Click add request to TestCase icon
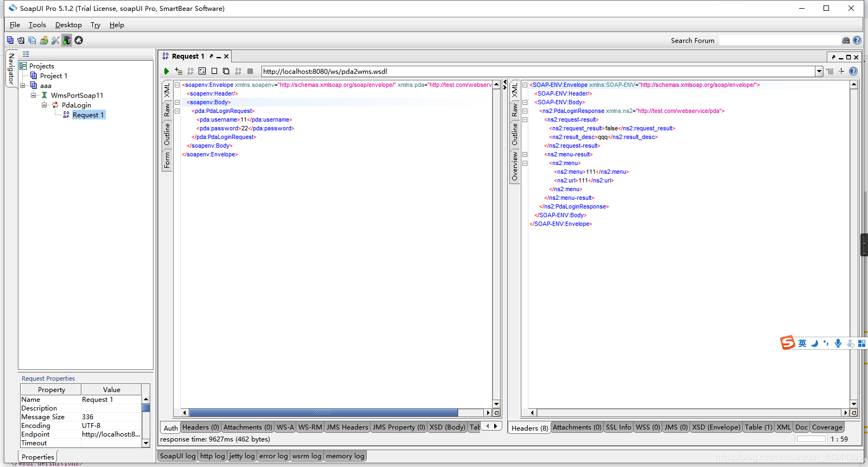 coord(178,71)
